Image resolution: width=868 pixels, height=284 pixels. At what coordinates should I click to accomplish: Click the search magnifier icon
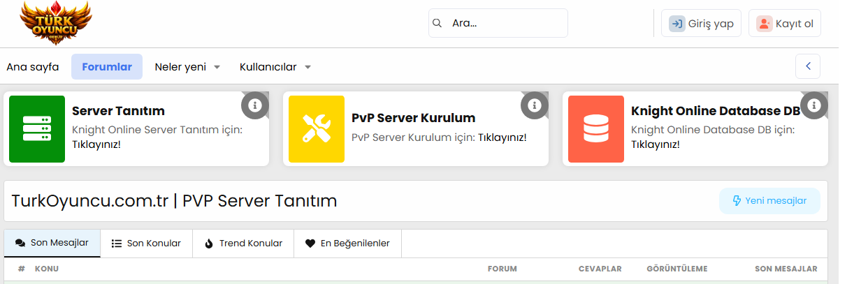[x=437, y=23]
